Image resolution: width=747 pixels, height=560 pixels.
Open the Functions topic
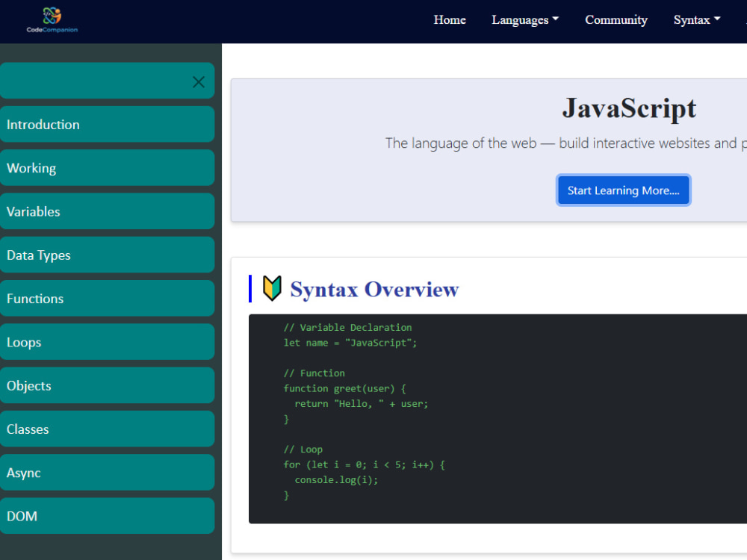click(x=107, y=299)
